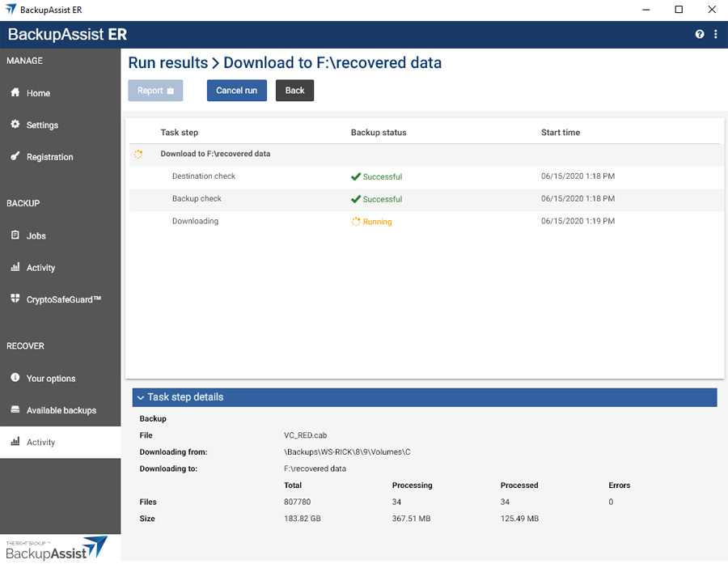This screenshot has height=564, width=728.
Task: Click the Jobs clipboard icon
Action: [x=15, y=235]
